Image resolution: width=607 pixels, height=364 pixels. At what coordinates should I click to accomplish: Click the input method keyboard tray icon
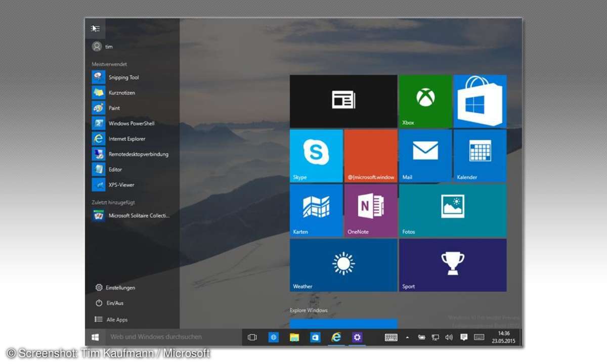click(x=479, y=337)
